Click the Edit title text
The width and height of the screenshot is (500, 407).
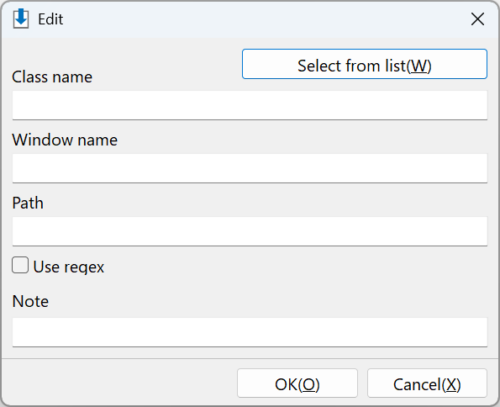pyautogui.click(x=50, y=19)
